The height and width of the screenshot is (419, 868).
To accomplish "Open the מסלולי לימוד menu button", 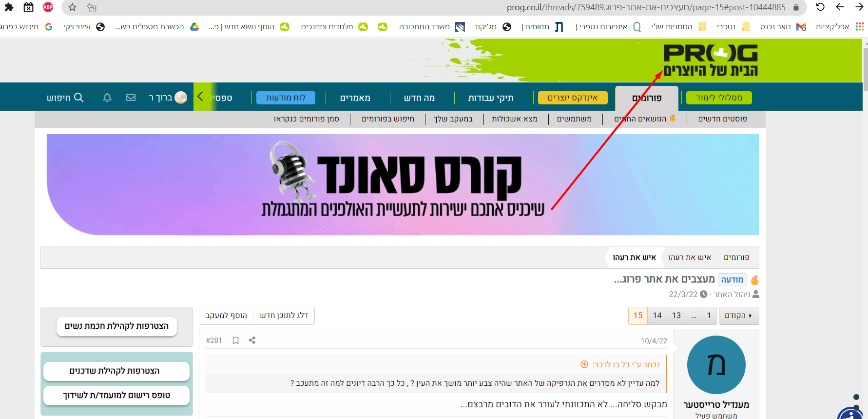I will [x=719, y=98].
